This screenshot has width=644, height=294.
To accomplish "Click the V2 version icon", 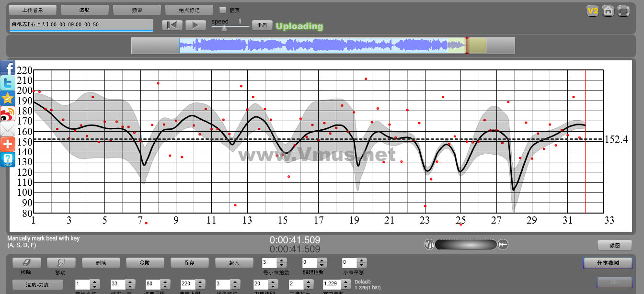I will [593, 11].
